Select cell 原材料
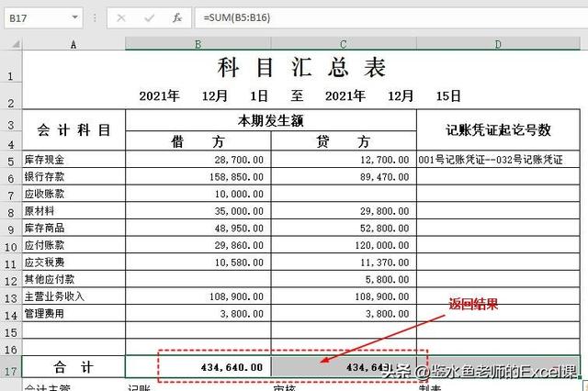This screenshot has height=391, width=588. coord(73,211)
